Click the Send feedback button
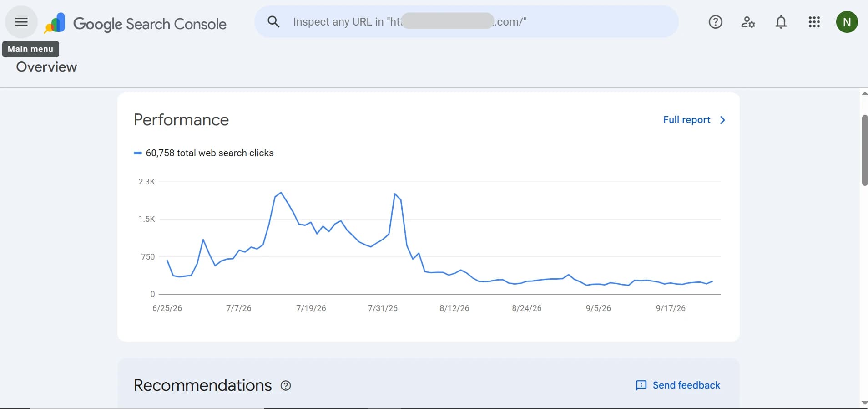This screenshot has height=409, width=868. pos(678,385)
